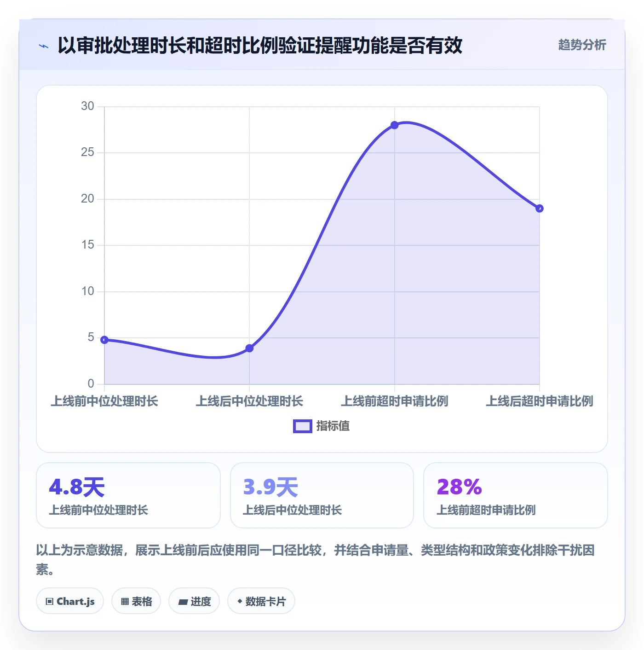Click the square icon in Chart.js chip
This screenshot has height=650, width=644.
pyautogui.click(x=50, y=602)
